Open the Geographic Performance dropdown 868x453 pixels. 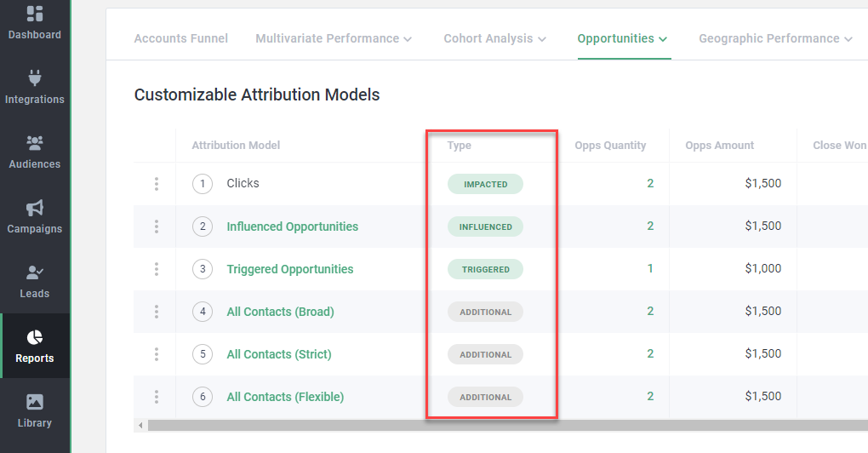click(x=775, y=38)
